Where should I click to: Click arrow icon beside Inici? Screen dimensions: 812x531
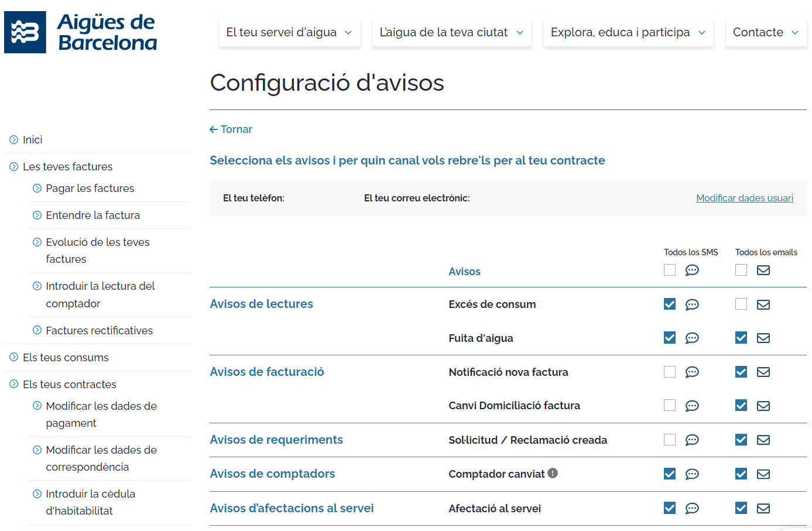pyautogui.click(x=14, y=139)
